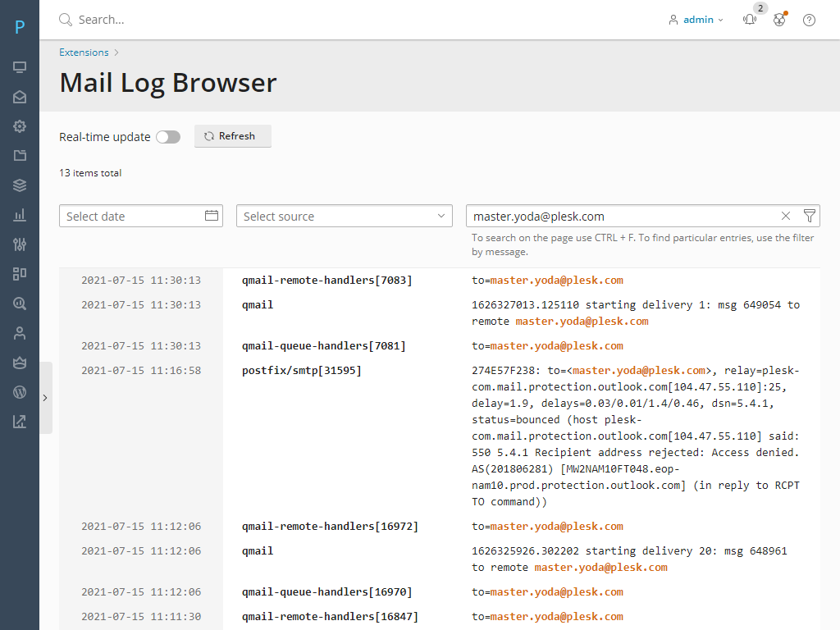Open the chart report sidebar icon
Image resolution: width=840 pixels, height=630 pixels.
click(20, 422)
